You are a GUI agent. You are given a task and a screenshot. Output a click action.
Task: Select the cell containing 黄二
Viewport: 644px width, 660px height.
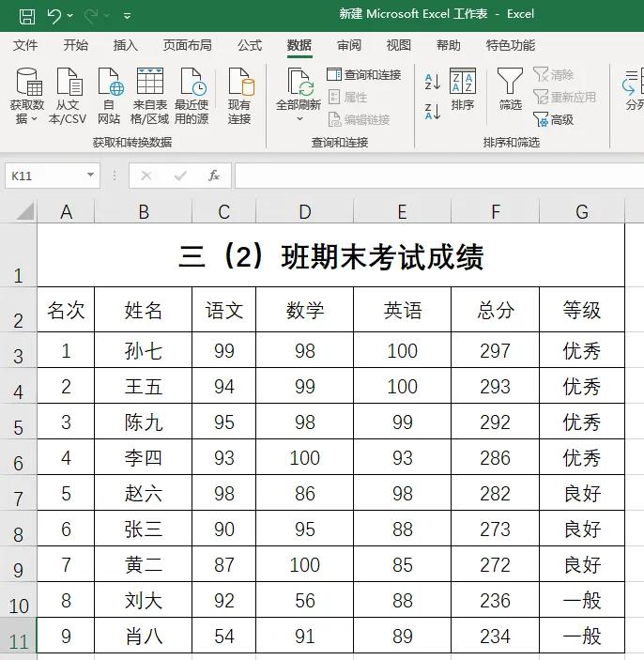[144, 564]
